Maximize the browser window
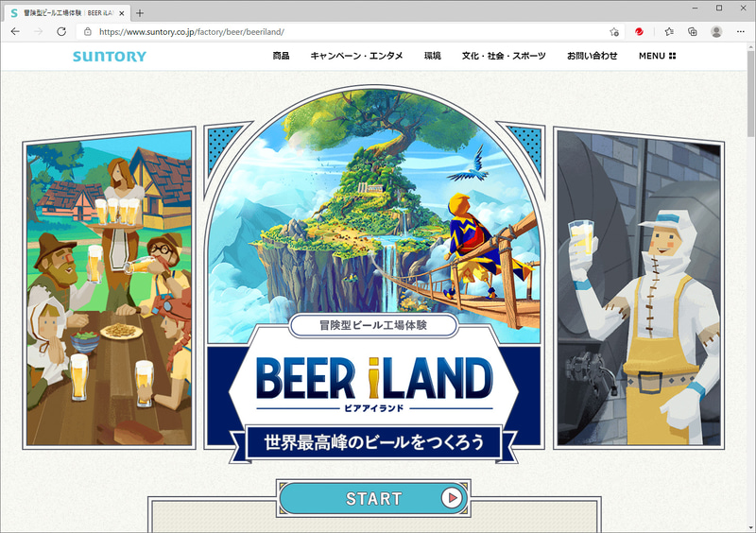Screen dimensions: 756x533 [719, 9]
